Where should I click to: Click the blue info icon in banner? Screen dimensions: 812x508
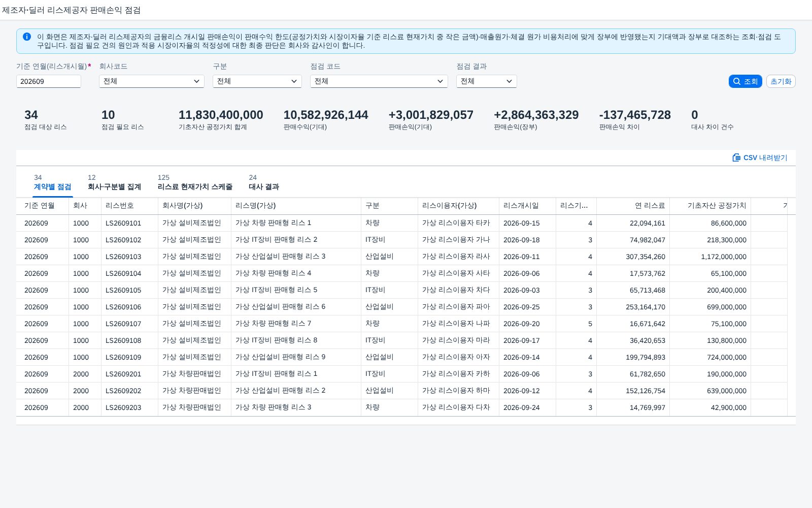coord(27,37)
